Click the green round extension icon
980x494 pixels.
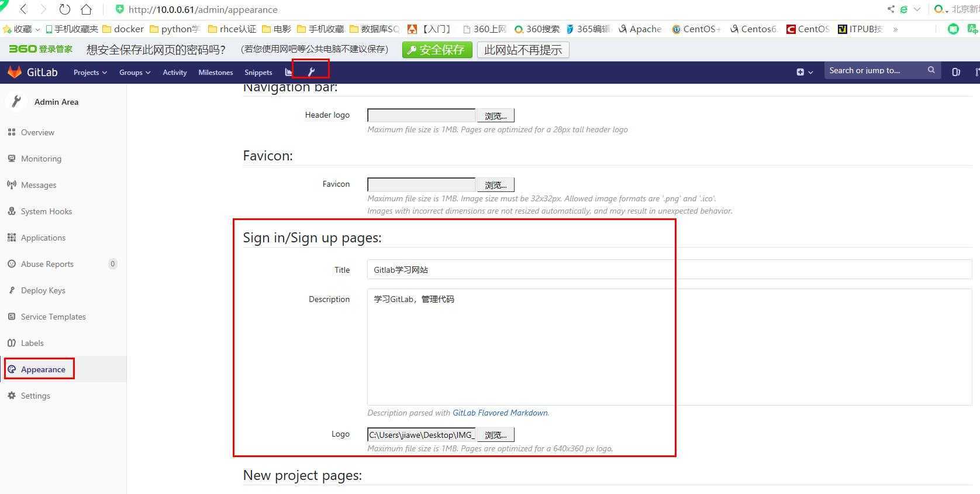click(953, 29)
